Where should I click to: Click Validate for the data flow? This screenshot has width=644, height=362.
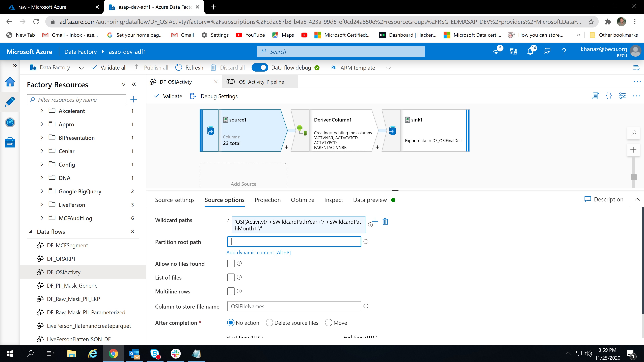pyautogui.click(x=168, y=96)
